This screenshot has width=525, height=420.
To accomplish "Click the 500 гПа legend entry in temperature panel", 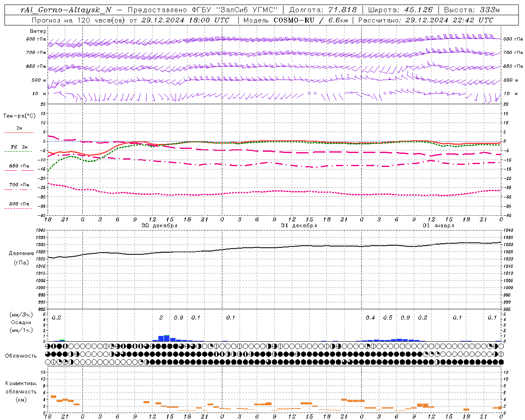I will pos(19,204).
